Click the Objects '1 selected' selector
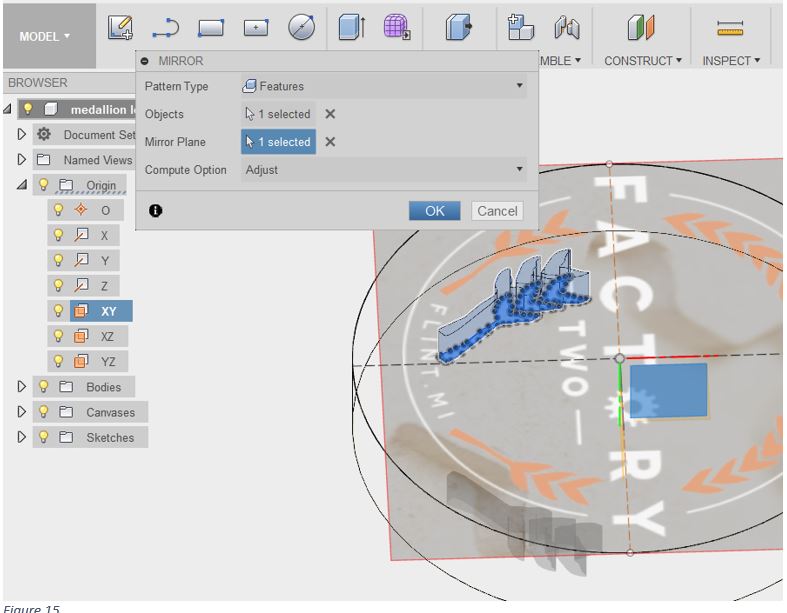 [x=279, y=114]
